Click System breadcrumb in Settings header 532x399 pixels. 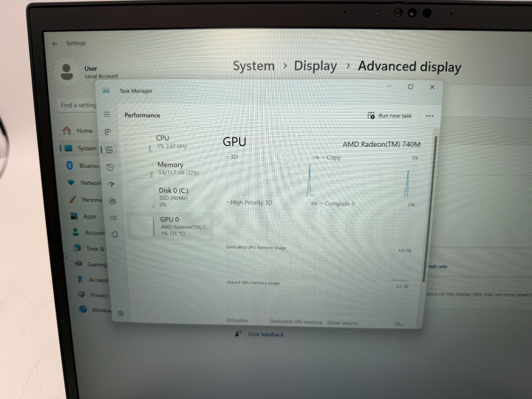pyautogui.click(x=254, y=66)
